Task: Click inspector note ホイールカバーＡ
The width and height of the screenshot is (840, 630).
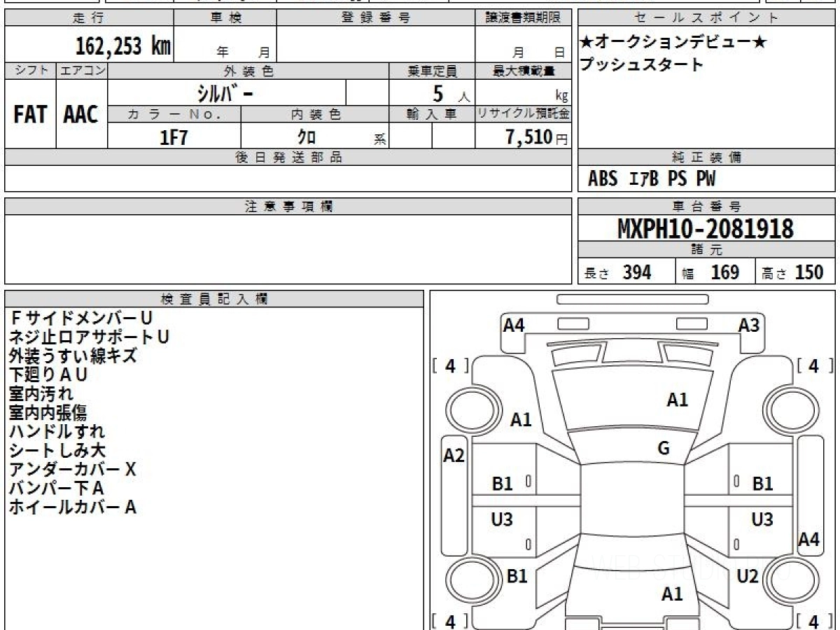Action: tap(73, 507)
